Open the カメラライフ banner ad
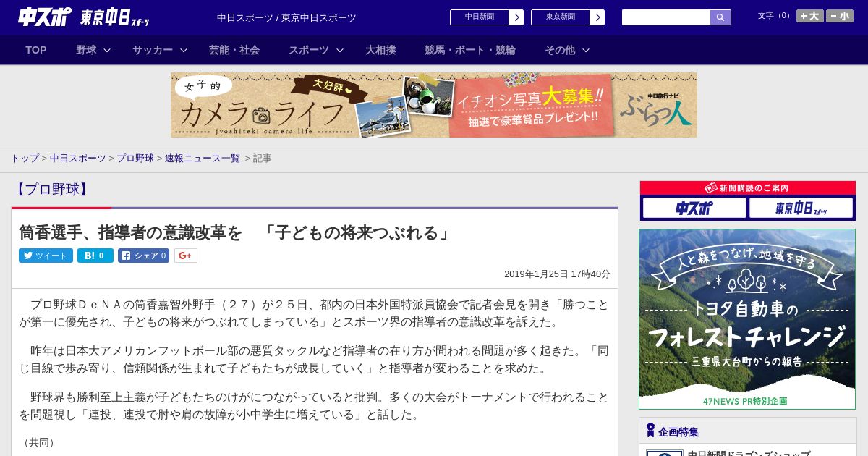The width and height of the screenshot is (868, 456). click(x=434, y=105)
